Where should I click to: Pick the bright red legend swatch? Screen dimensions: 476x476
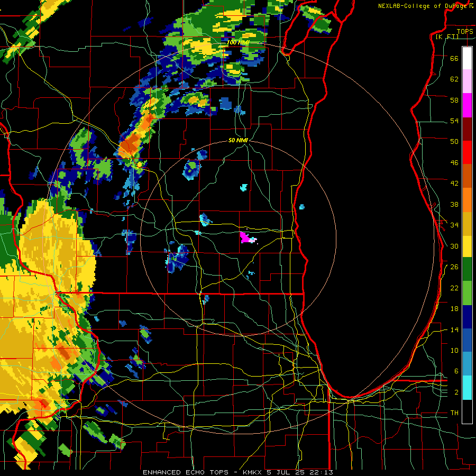click(x=467, y=153)
